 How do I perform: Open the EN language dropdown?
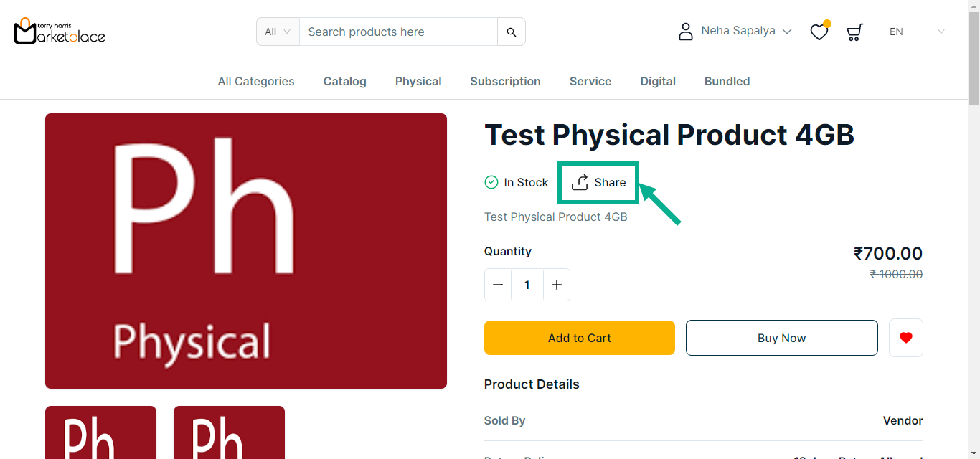click(917, 32)
